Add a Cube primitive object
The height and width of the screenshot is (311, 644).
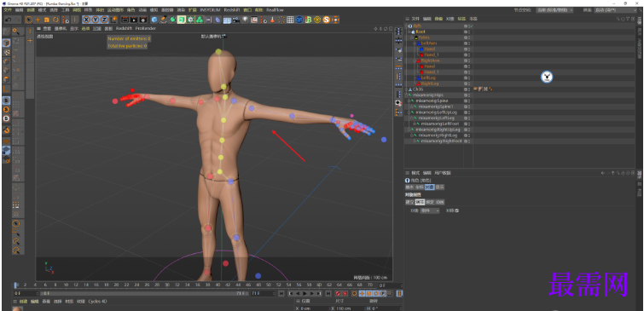155,20
